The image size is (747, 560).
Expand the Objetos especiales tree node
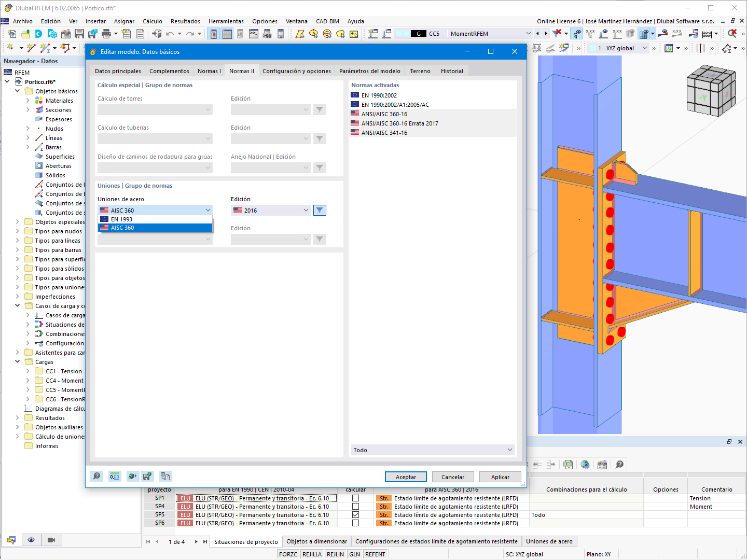coord(18,222)
